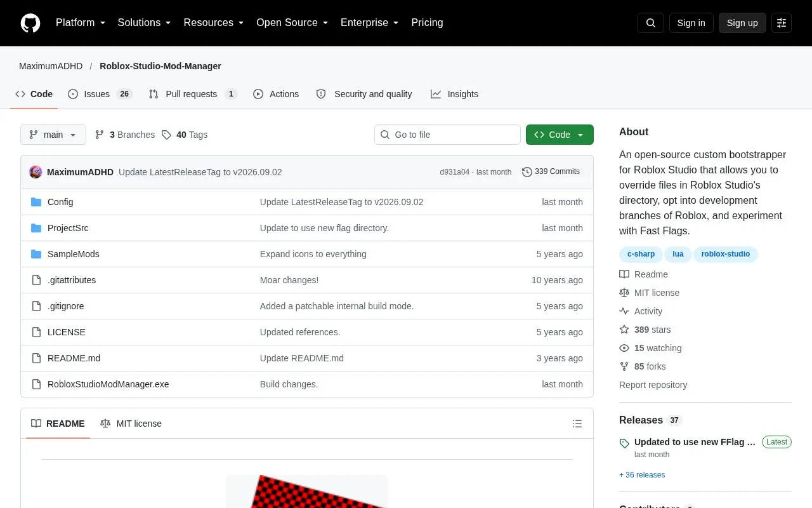Open the 3 Branches link
Image resolution: width=812 pixels, height=508 pixels.
click(x=125, y=135)
